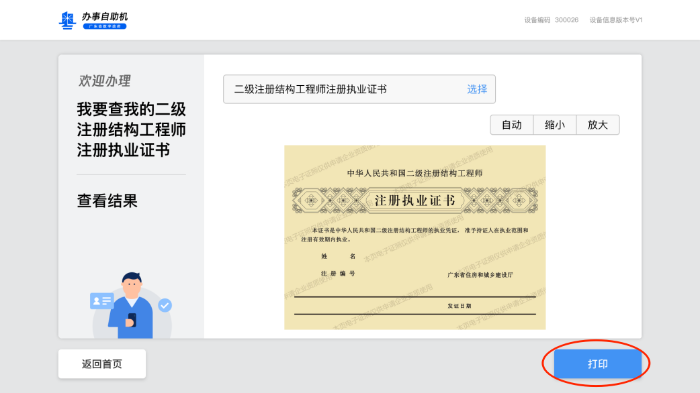Click the 设备信息版本号V1 label
The width and height of the screenshot is (700, 393).
[616, 20]
